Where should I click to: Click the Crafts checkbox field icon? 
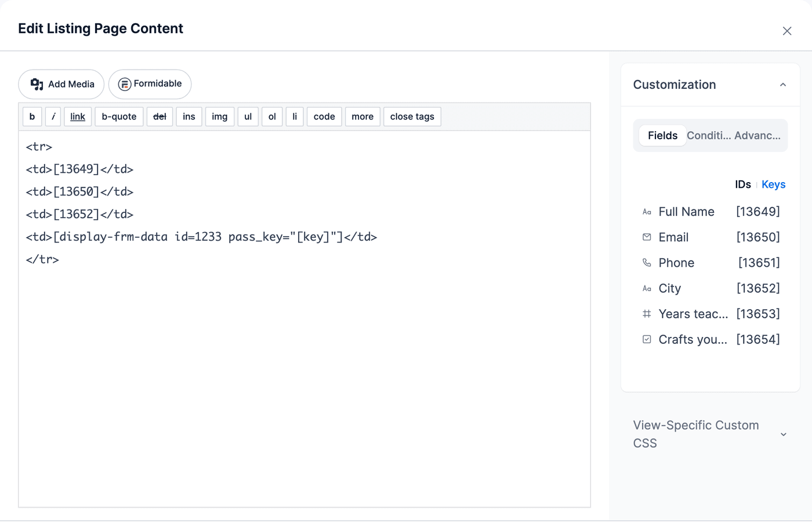tap(647, 339)
